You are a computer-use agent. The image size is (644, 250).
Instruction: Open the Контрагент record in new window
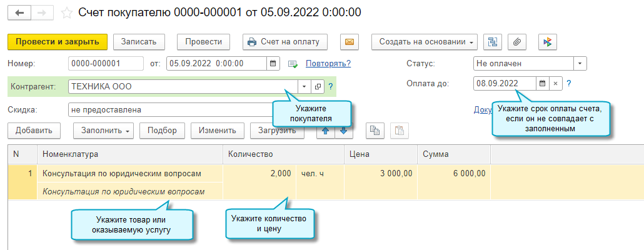[x=318, y=87]
